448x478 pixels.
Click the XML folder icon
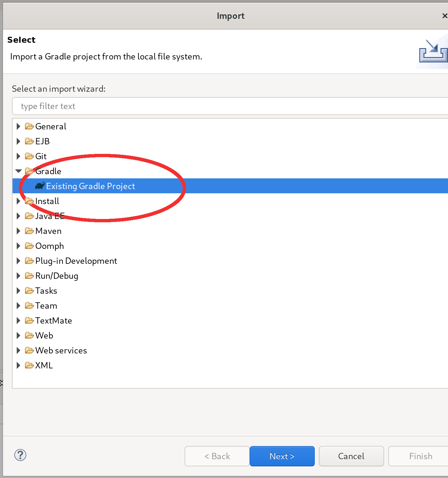[29, 365]
